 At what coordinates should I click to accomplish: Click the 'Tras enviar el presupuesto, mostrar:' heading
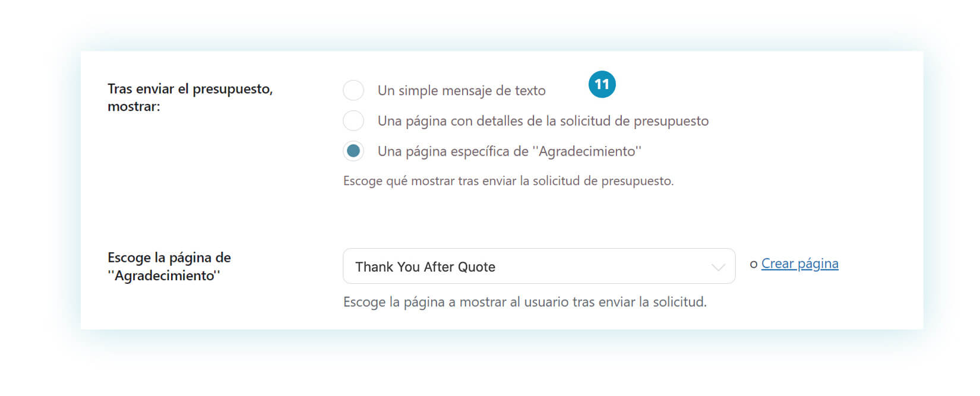(x=190, y=97)
